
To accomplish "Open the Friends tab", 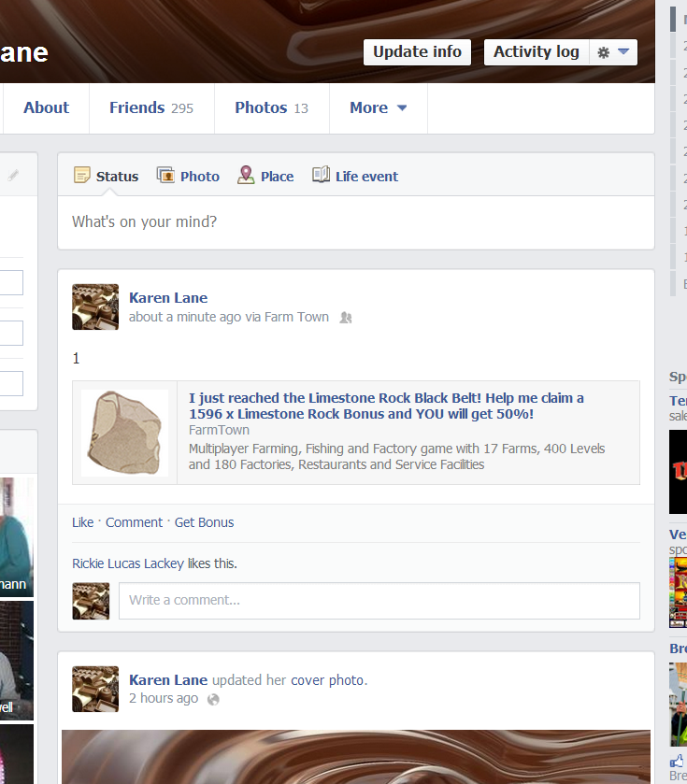I will pyautogui.click(x=150, y=108).
